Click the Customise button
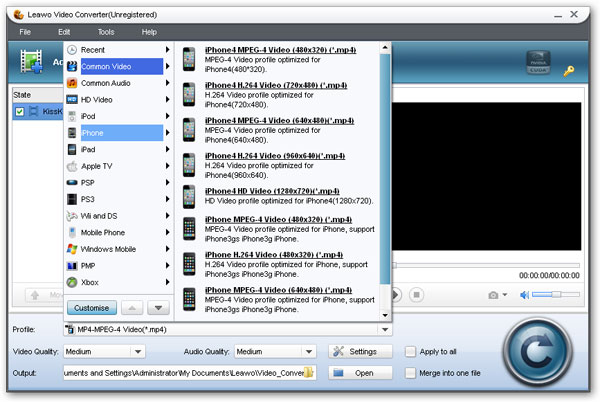Viewport: 600px width, 402px height. 92,308
